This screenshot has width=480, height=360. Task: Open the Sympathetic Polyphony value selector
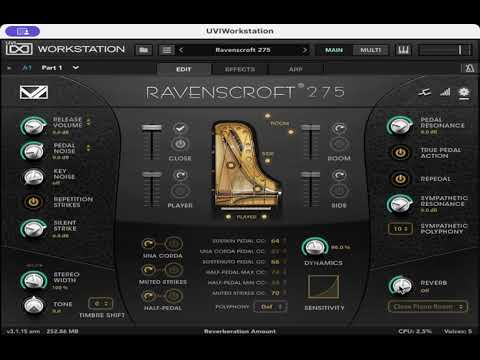400,229
